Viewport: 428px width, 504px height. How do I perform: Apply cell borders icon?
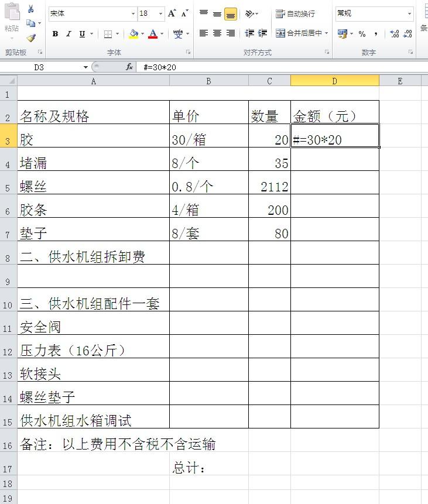coord(108,34)
